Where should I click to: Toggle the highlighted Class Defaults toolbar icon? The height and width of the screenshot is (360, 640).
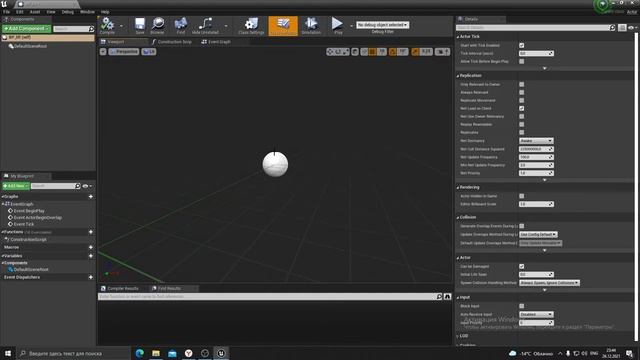point(283,26)
